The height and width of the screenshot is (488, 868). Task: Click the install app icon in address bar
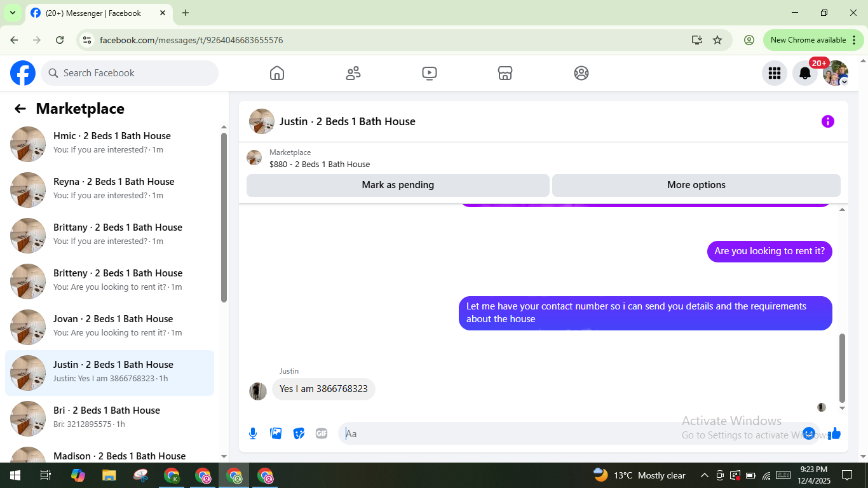[x=697, y=40]
